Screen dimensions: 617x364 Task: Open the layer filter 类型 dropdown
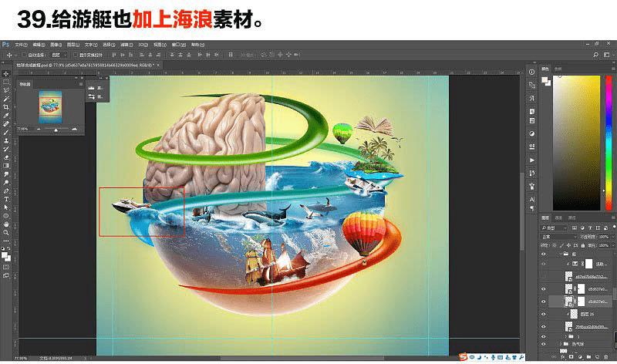point(555,228)
